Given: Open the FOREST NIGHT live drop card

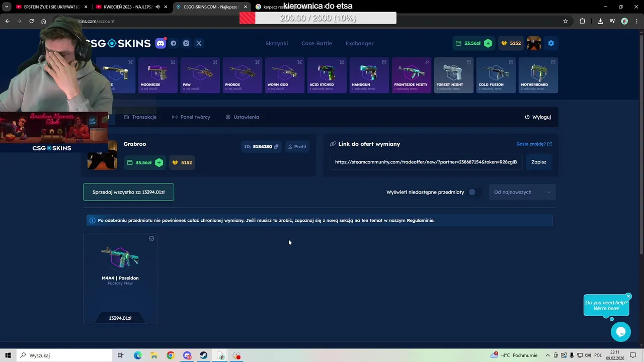Looking at the screenshot, I should point(454,75).
